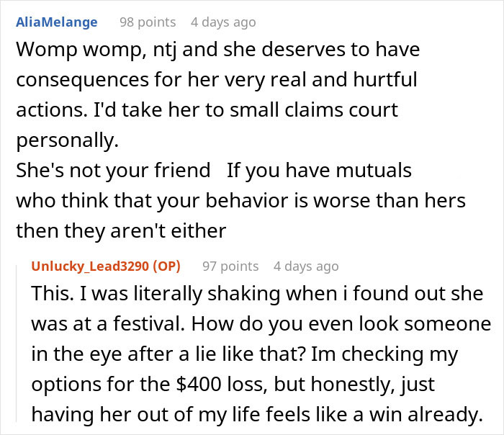Open the top comment's '4 days ago' timestamp
This screenshot has height=435, width=504.
tap(223, 22)
